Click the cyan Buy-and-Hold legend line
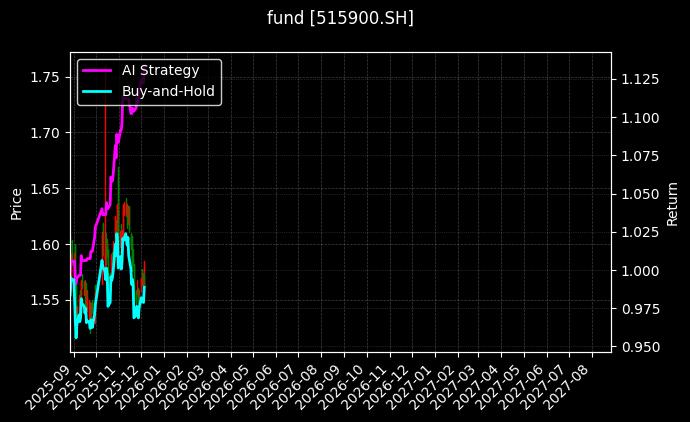The width and height of the screenshot is (690, 422). pyautogui.click(x=97, y=91)
